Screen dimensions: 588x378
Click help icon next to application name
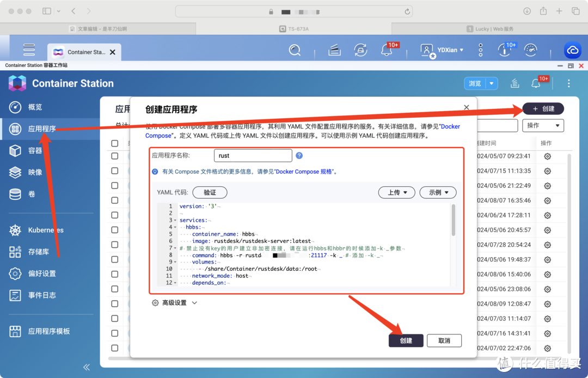pyautogui.click(x=299, y=155)
